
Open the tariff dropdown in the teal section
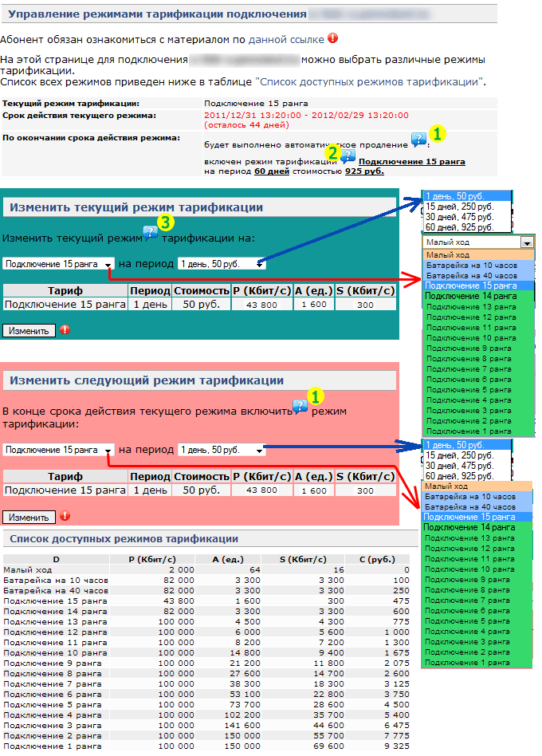(x=58, y=264)
